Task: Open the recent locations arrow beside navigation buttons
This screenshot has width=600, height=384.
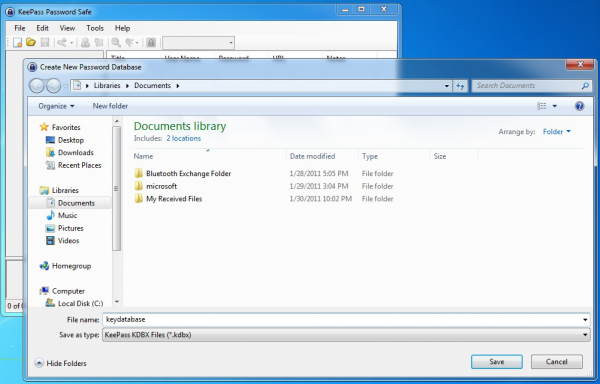Action: click(x=65, y=86)
